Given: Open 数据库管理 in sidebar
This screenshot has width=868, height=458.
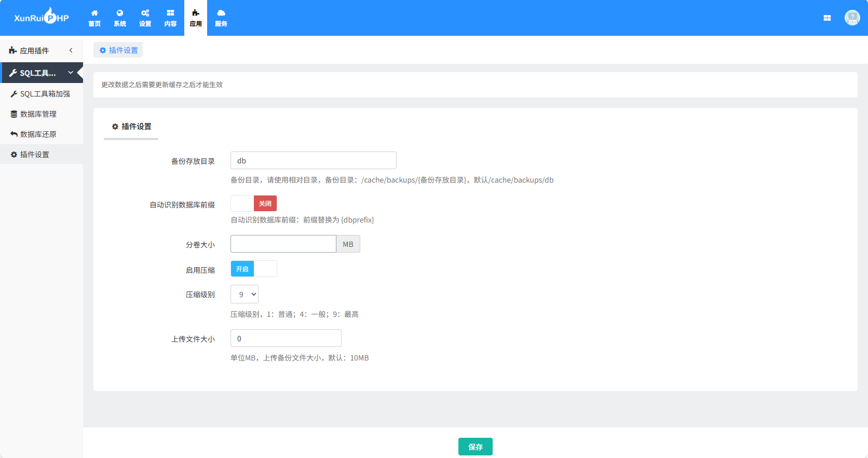Looking at the screenshot, I should click(x=42, y=114).
